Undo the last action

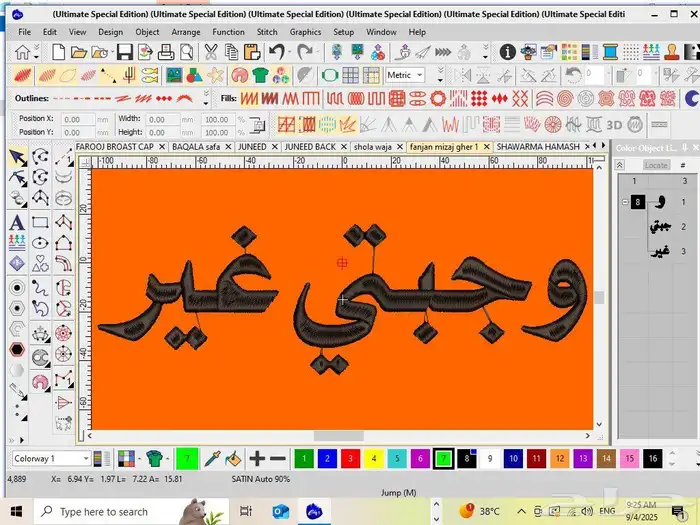click(277, 52)
